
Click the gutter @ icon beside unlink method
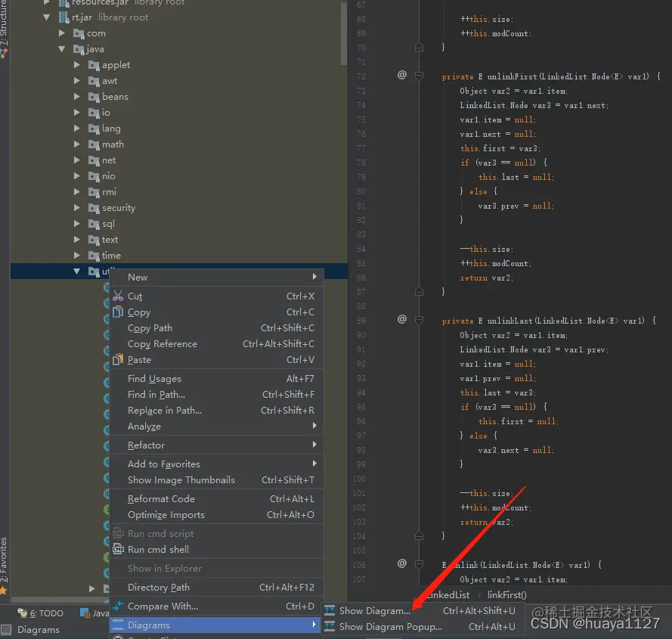[402, 563]
